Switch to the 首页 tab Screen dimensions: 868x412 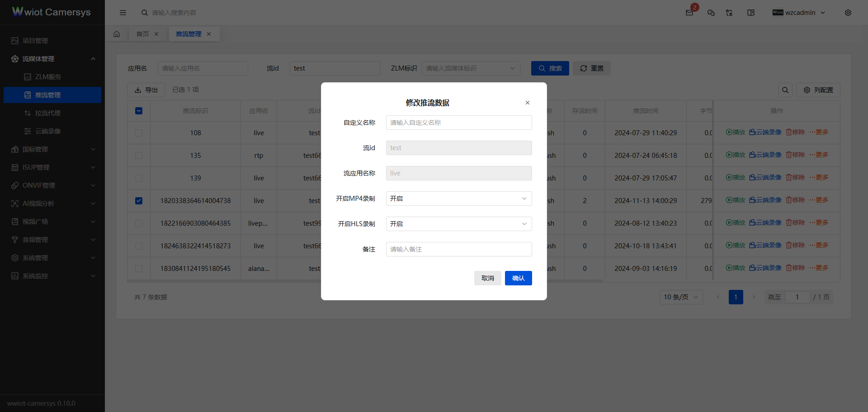(142, 33)
